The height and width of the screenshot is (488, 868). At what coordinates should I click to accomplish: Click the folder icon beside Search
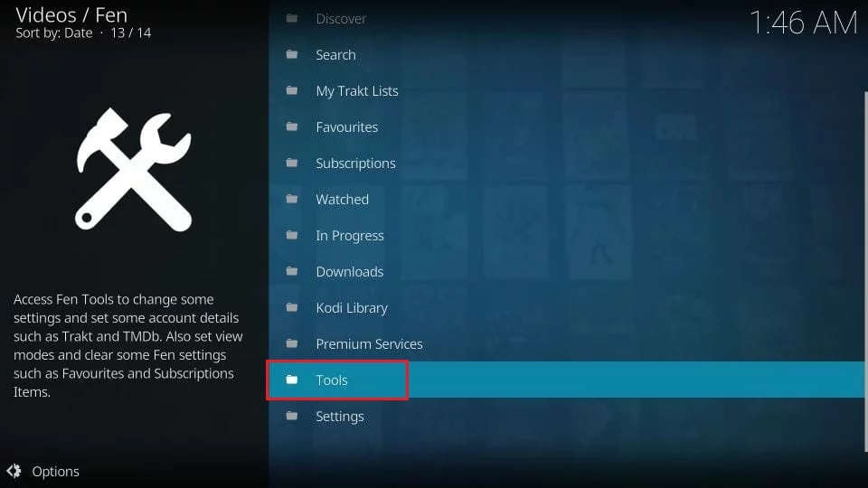(292, 55)
